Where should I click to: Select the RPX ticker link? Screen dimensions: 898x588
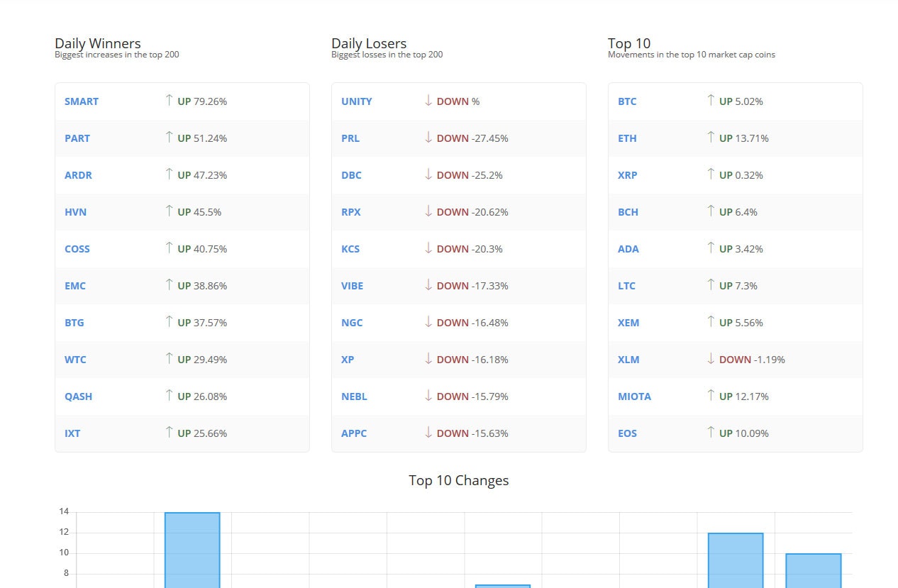[x=350, y=212]
